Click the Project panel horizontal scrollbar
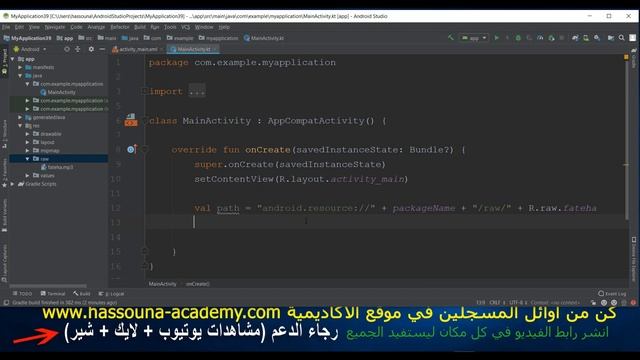Screen dimensions: 640x360 click(x=48, y=286)
